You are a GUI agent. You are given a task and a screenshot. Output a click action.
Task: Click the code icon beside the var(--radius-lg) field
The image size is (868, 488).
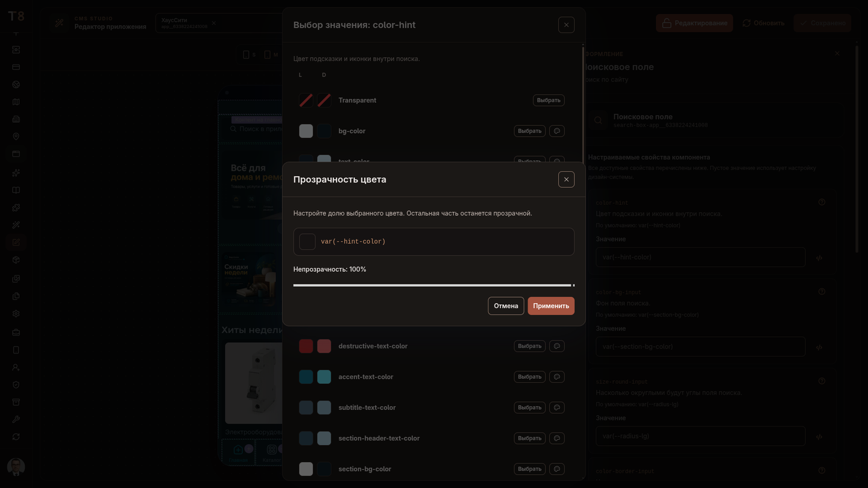pyautogui.click(x=819, y=437)
